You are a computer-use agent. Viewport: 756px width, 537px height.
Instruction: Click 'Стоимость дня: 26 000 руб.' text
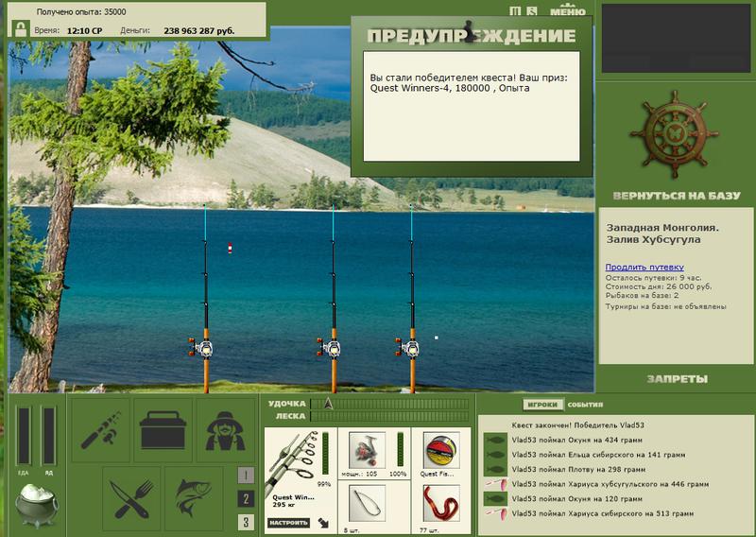point(659,286)
